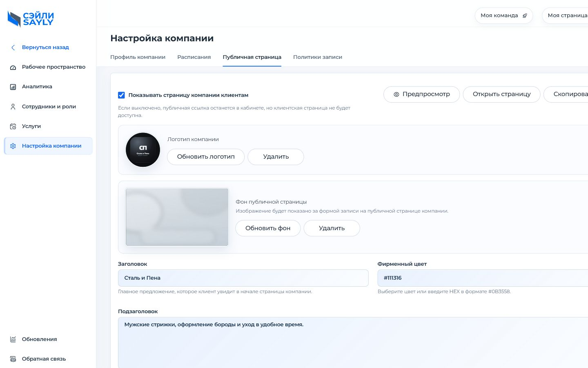Click Открыть страницу button
The width and height of the screenshot is (588, 368).
click(501, 94)
